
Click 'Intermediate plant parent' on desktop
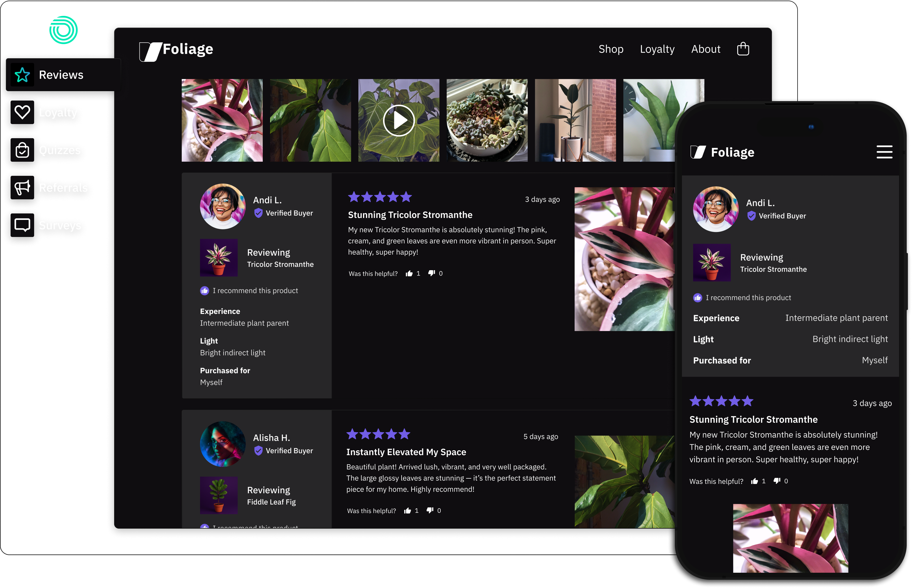pyautogui.click(x=244, y=323)
